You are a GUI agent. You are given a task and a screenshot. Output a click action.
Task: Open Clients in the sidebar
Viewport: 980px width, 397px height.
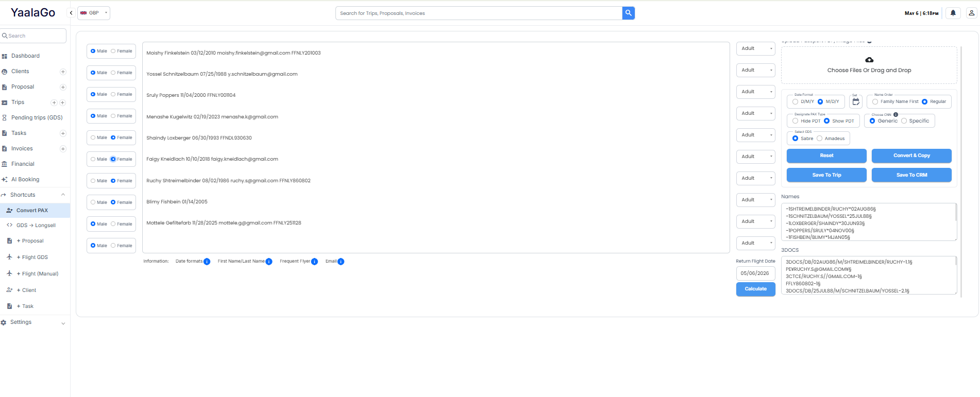(x=20, y=72)
